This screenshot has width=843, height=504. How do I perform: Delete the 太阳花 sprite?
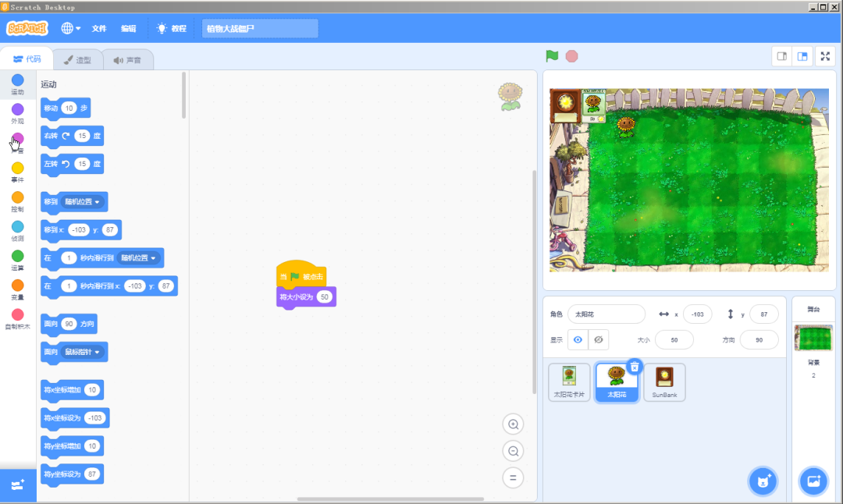[x=635, y=367]
